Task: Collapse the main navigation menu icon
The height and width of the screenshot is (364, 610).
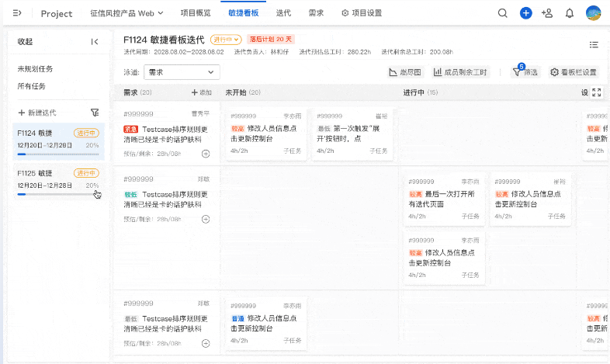Action: coord(17,13)
